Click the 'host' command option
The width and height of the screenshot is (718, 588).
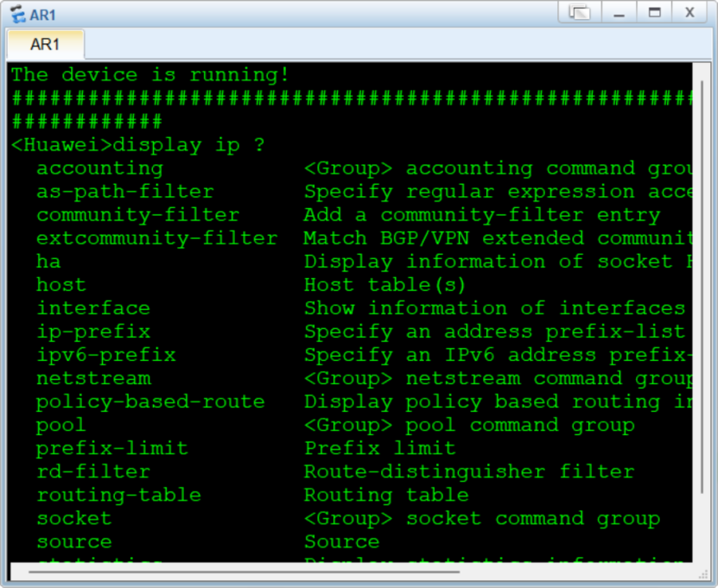point(60,285)
